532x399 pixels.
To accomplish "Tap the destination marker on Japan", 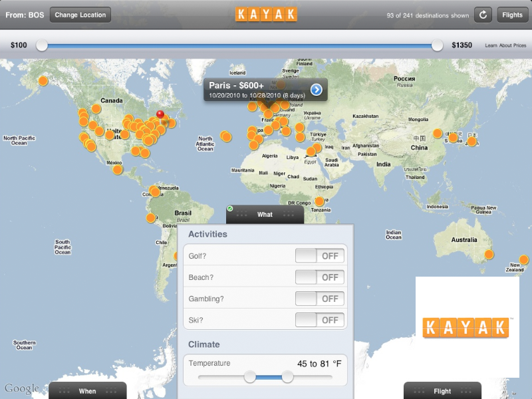I will coord(472,142).
